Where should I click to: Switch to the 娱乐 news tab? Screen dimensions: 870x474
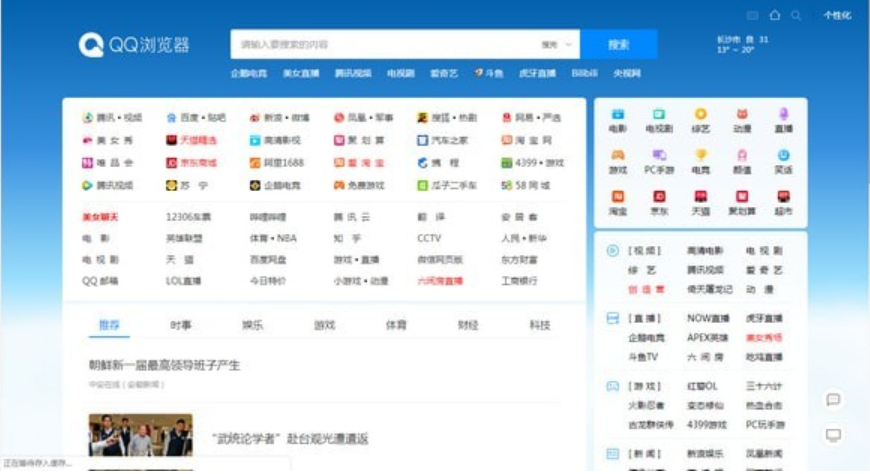coord(252,325)
